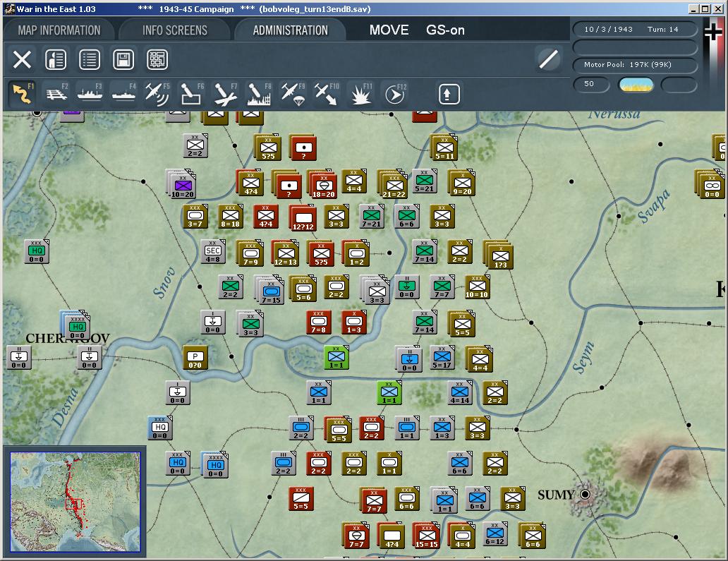This screenshot has width=728, height=561.
Task: Select the green XXX HQ 0=0 unit
Action: click(x=37, y=251)
